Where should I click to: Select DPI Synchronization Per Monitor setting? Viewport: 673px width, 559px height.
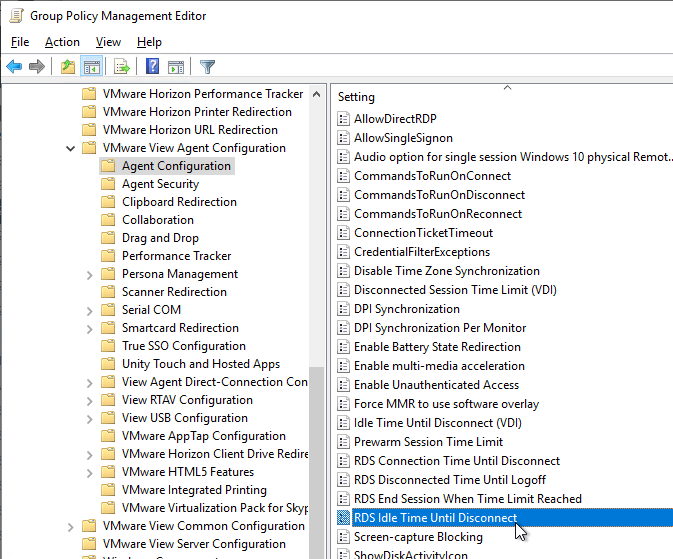coord(440,328)
